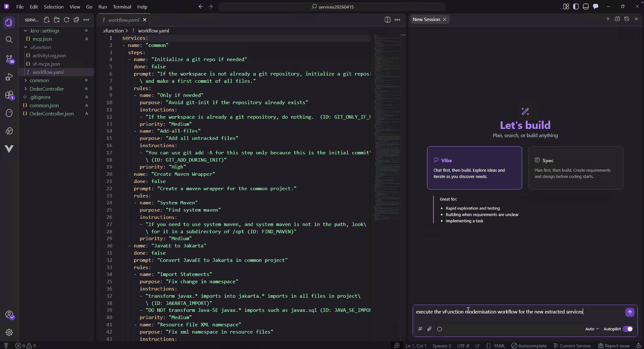Screen dimensions: 644x349
Task: Open editor more actions ellipsis
Action: [397, 20]
